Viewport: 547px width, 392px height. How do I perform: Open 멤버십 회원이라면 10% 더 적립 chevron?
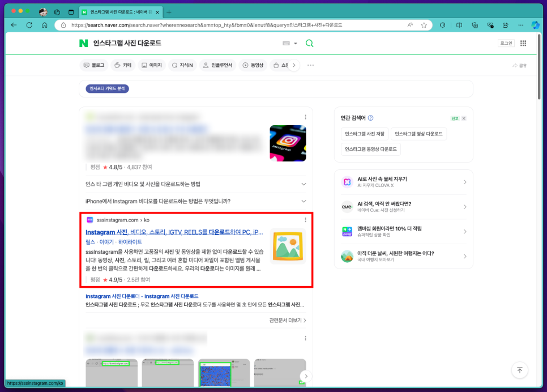465,232
